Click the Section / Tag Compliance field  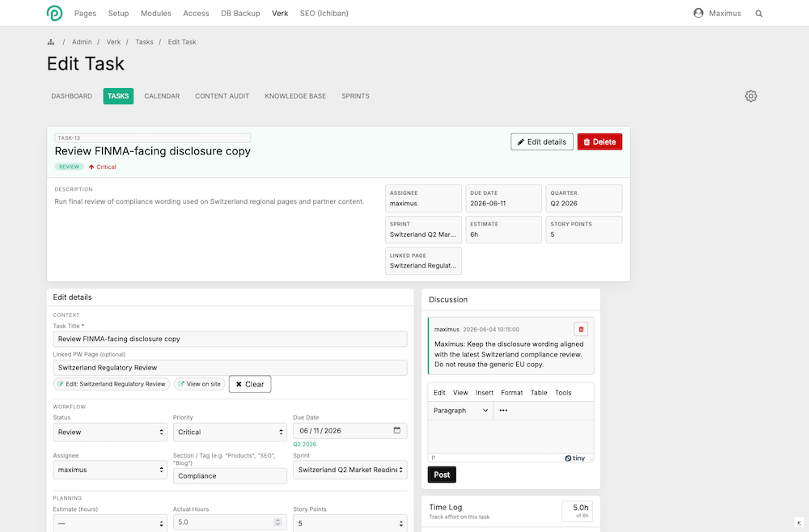[230, 476]
